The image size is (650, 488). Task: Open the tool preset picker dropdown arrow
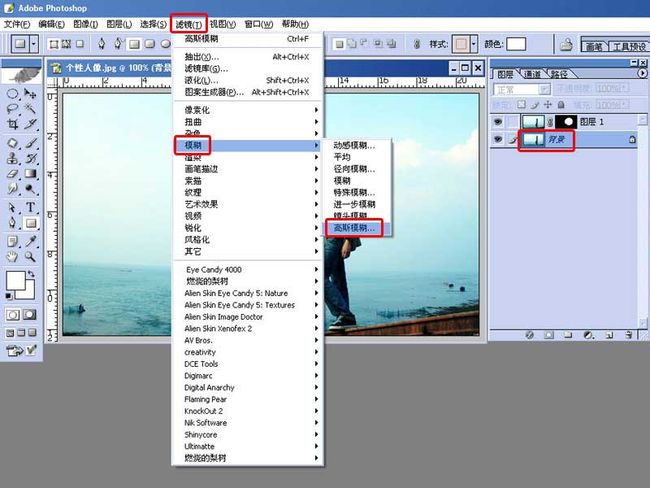(34, 44)
